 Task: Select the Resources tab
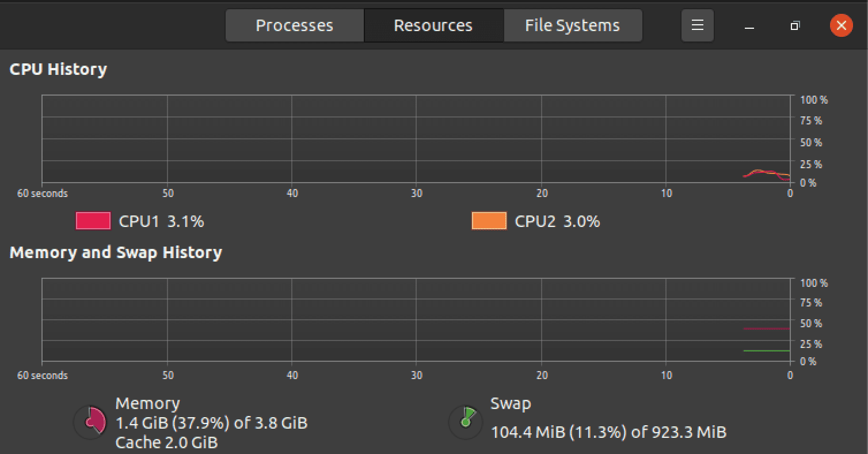tap(433, 25)
